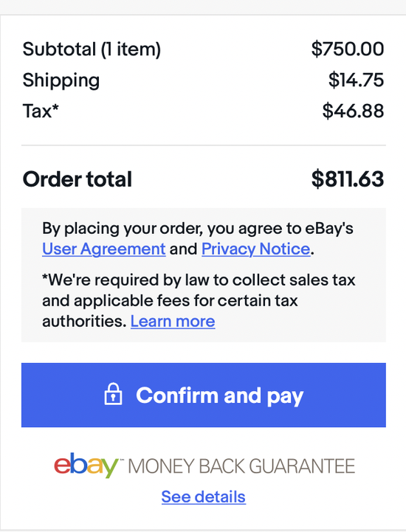Click the Subtotal (1 item) label
The width and height of the screenshot is (406, 532).
point(92,49)
